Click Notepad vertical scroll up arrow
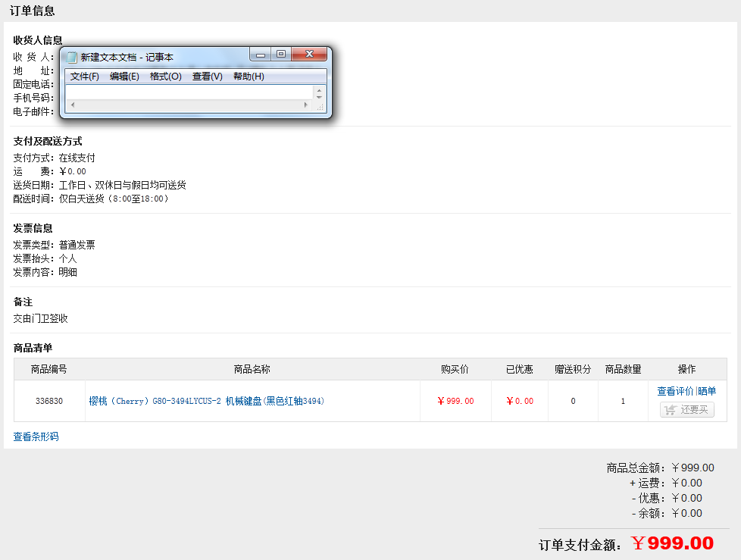 point(320,89)
